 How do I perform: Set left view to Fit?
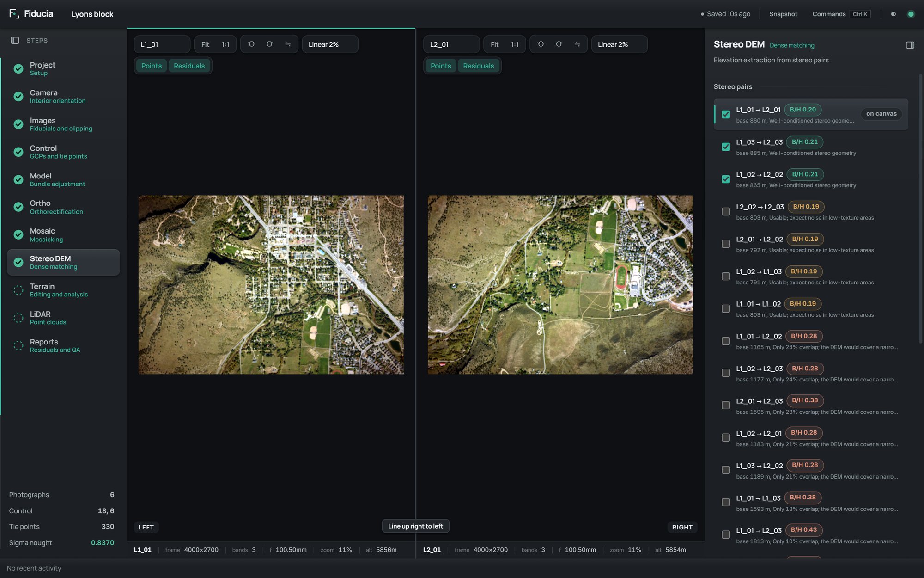[205, 44]
